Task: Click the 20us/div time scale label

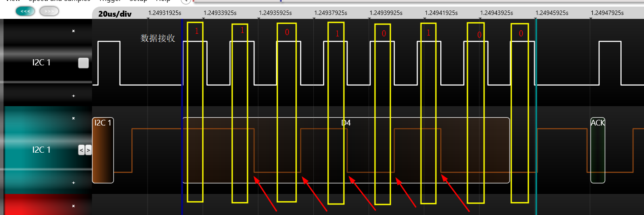Action: [x=115, y=14]
